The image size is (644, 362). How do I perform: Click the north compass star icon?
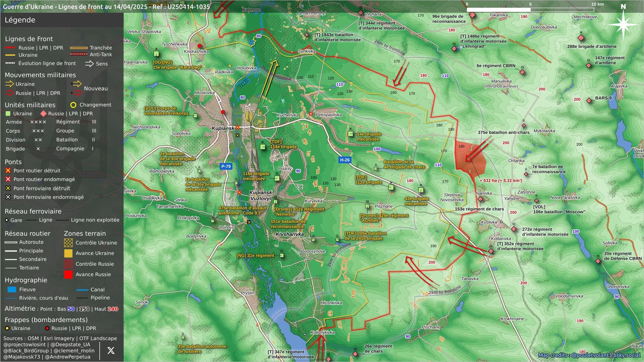[623, 25]
